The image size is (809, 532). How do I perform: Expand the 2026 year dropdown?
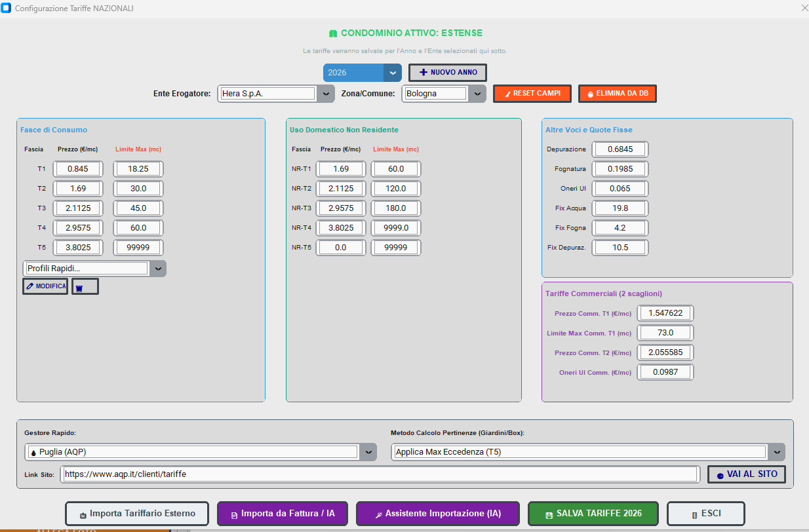coord(393,73)
